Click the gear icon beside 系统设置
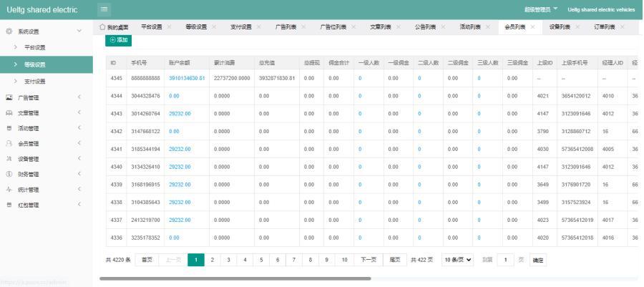644x287 pixels. click(x=9, y=31)
